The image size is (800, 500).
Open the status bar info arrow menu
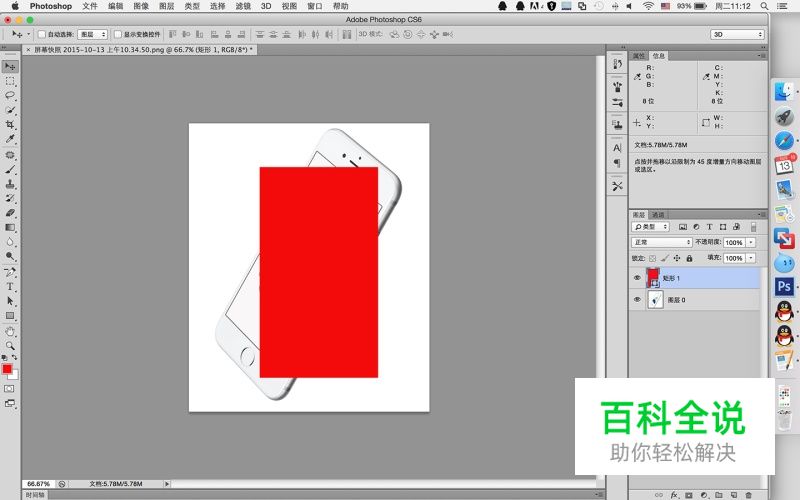[x=166, y=484]
